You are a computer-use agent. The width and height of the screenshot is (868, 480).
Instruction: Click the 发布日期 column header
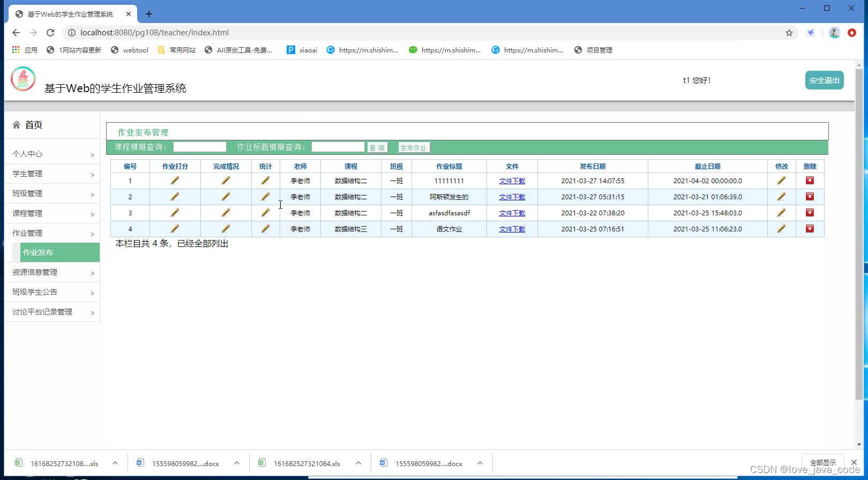pyautogui.click(x=593, y=167)
